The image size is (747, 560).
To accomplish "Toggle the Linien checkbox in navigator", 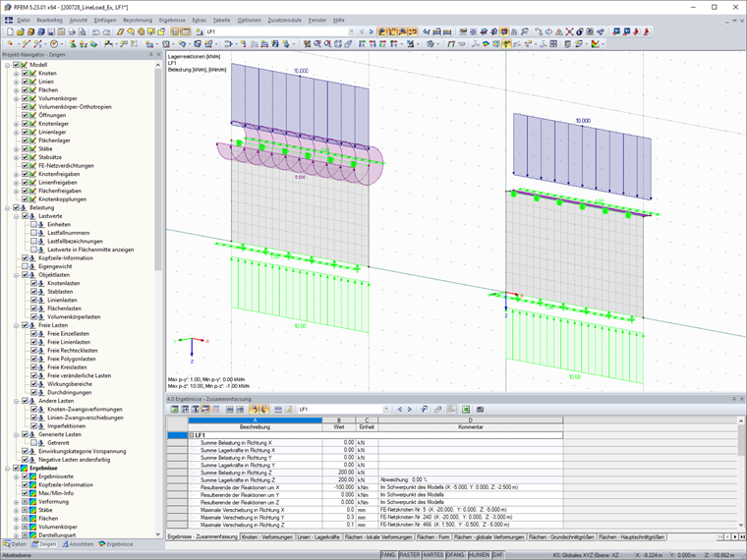I will coord(25,82).
